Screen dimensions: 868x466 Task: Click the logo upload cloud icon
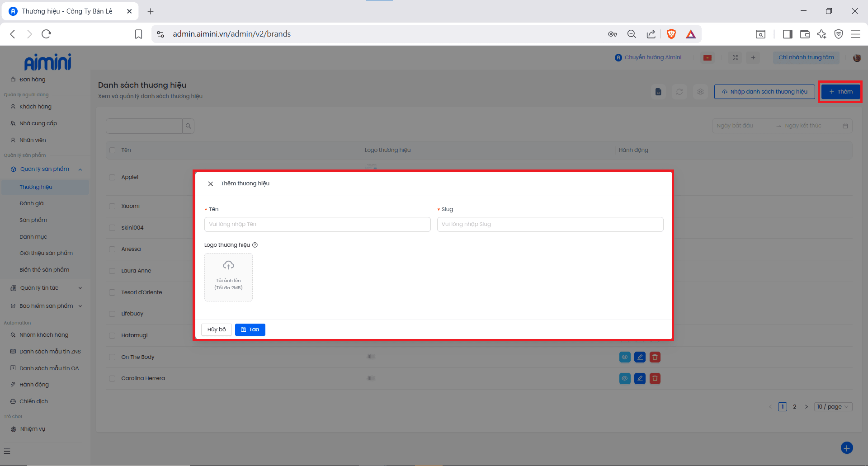pyautogui.click(x=228, y=265)
